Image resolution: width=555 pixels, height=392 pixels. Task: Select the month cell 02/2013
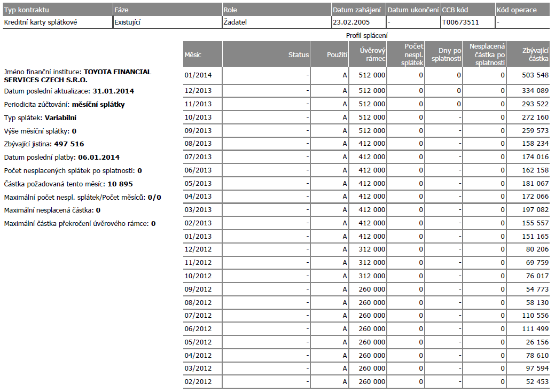tap(202, 223)
